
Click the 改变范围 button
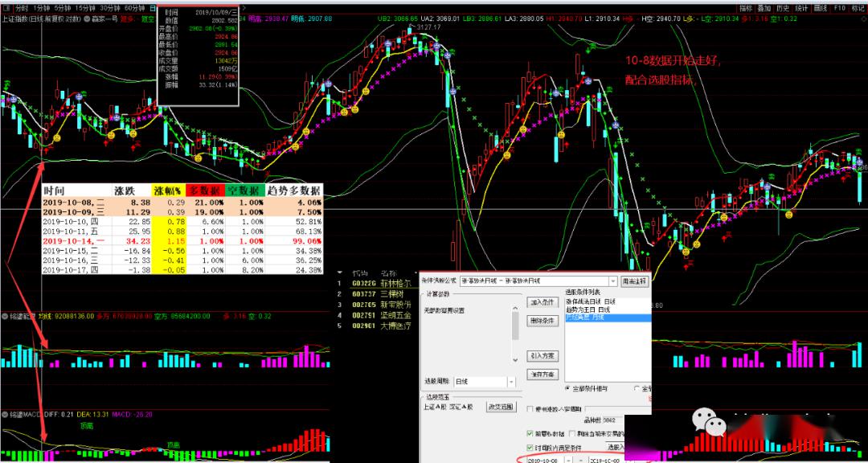click(501, 407)
